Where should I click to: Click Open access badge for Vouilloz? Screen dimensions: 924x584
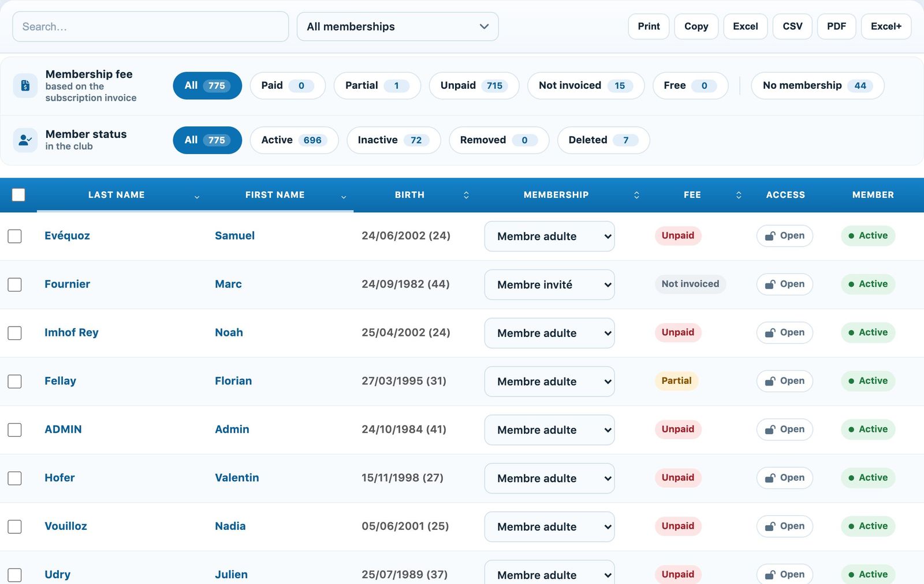click(785, 526)
